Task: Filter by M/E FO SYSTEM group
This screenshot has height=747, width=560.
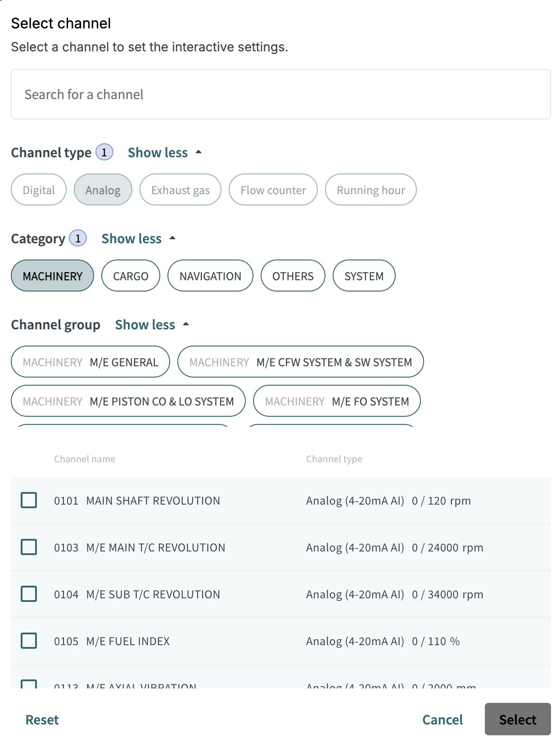Action: [337, 401]
